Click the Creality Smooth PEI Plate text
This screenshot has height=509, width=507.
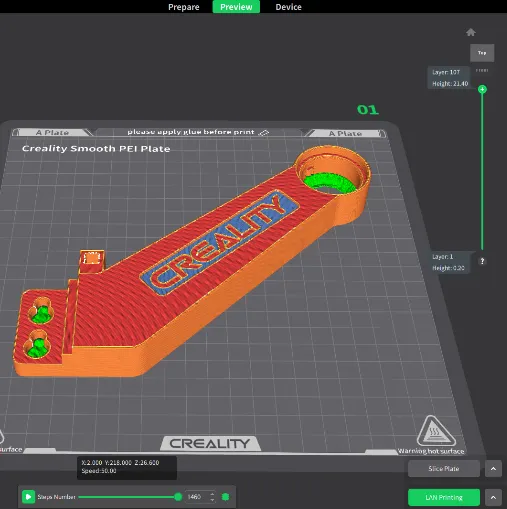pyautogui.click(x=96, y=149)
